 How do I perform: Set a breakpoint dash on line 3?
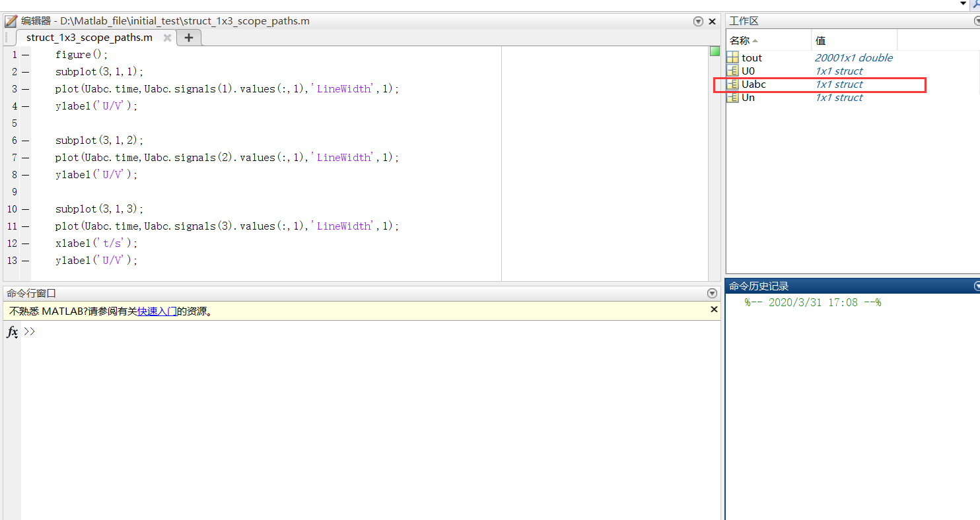[x=25, y=89]
